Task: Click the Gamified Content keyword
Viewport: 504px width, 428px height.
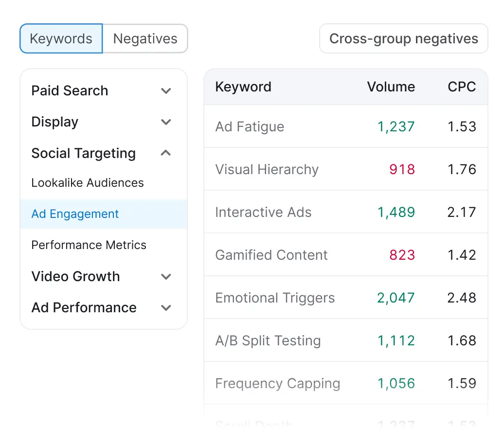Action: [x=271, y=255]
